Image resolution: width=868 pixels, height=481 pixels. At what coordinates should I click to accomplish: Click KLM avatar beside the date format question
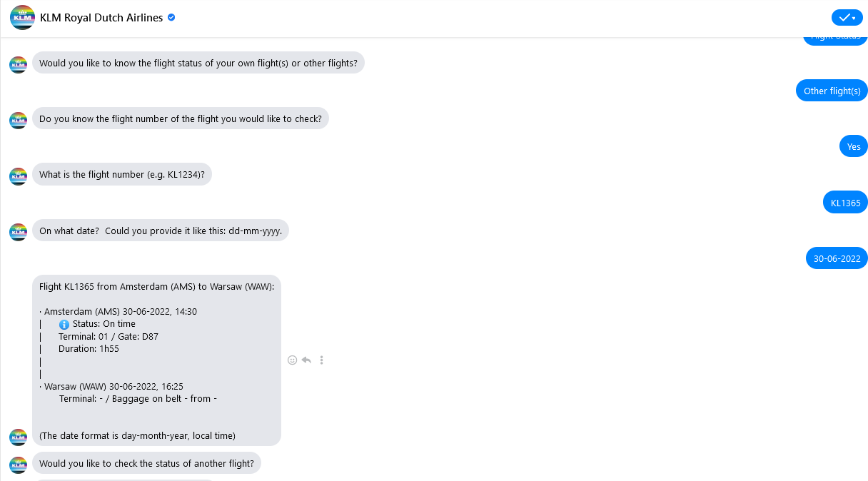coord(18,231)
